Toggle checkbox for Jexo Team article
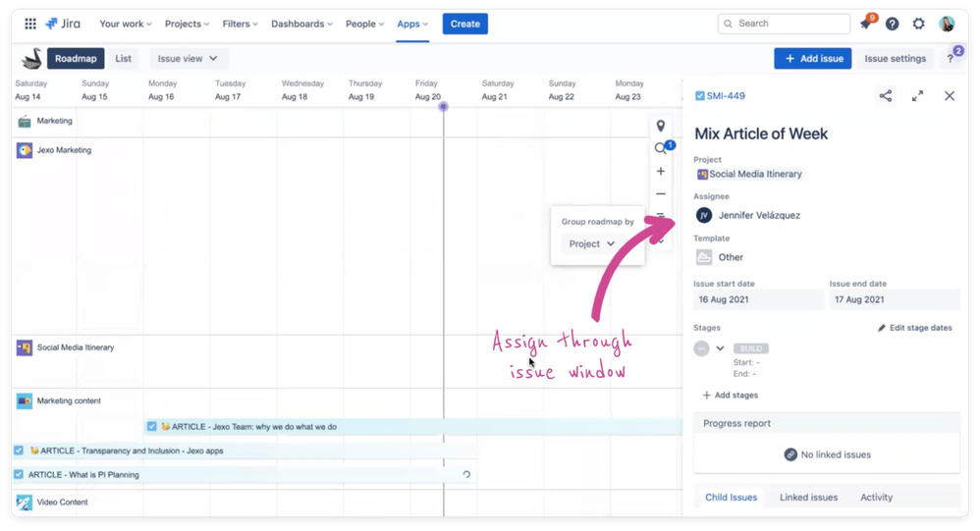The width and height of the screenshot is (980, 531). (152, 427)
